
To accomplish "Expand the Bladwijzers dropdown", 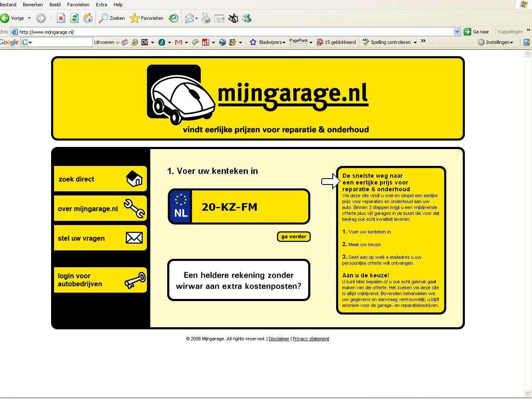I will tap(284, 43).
